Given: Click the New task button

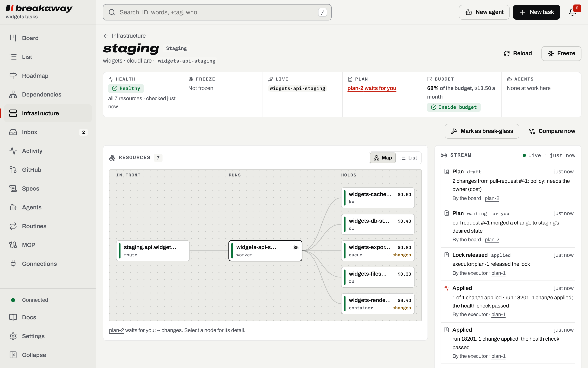Looking at the screenshot, I should 537,12.
